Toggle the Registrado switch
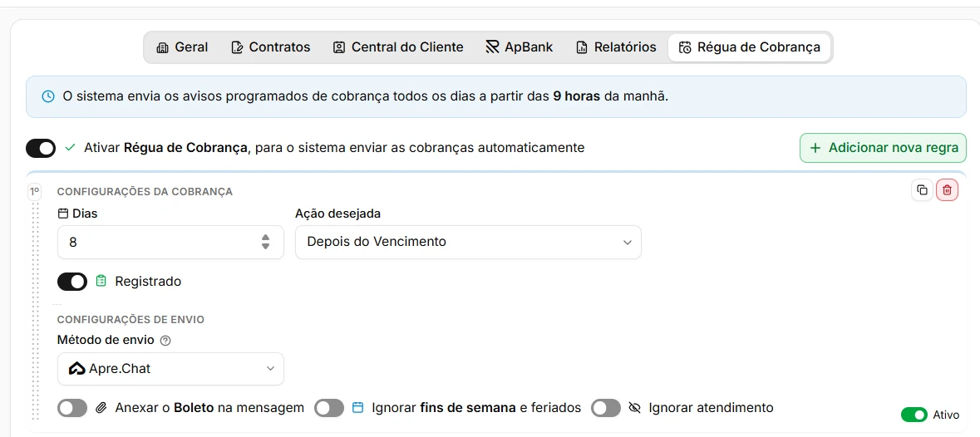980x437 pixels. pyautogui.click(x=71, y=282)
